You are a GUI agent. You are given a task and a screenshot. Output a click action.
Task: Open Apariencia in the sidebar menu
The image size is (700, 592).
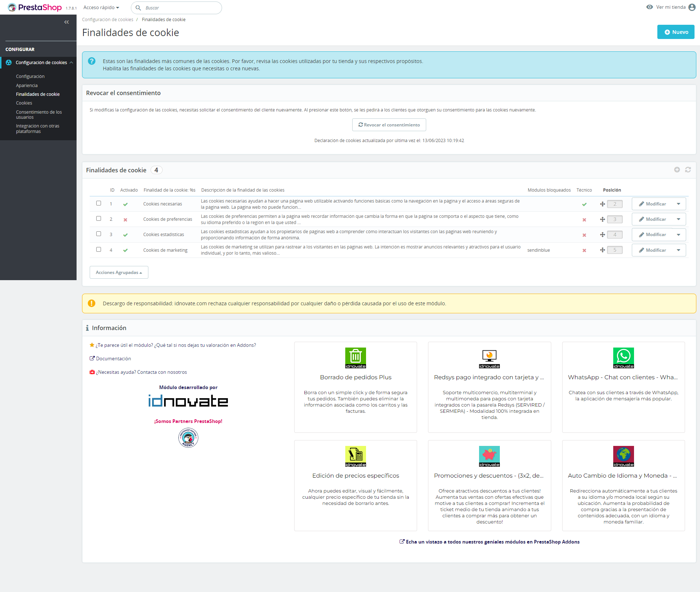[x=27, y=85]
